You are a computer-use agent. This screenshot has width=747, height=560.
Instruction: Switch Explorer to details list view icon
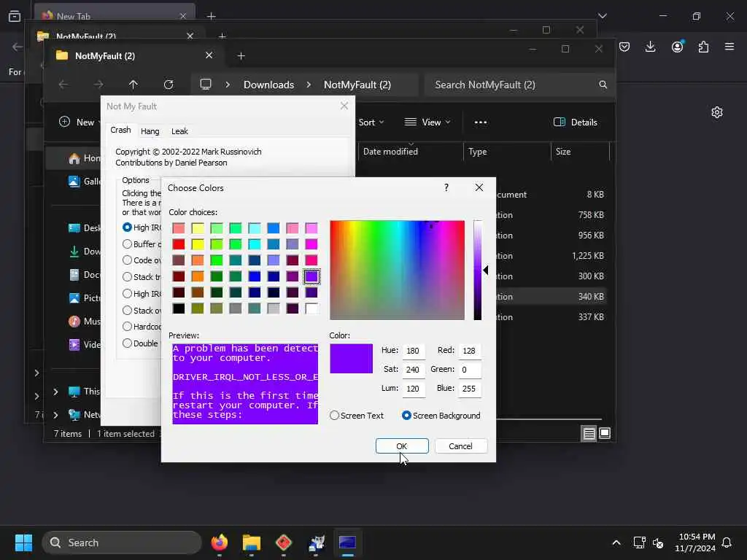click(x=589, y=433)
